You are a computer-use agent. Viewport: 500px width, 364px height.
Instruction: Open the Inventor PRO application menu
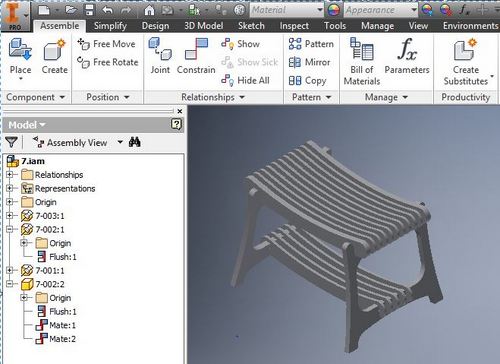(x=15, y=16)
